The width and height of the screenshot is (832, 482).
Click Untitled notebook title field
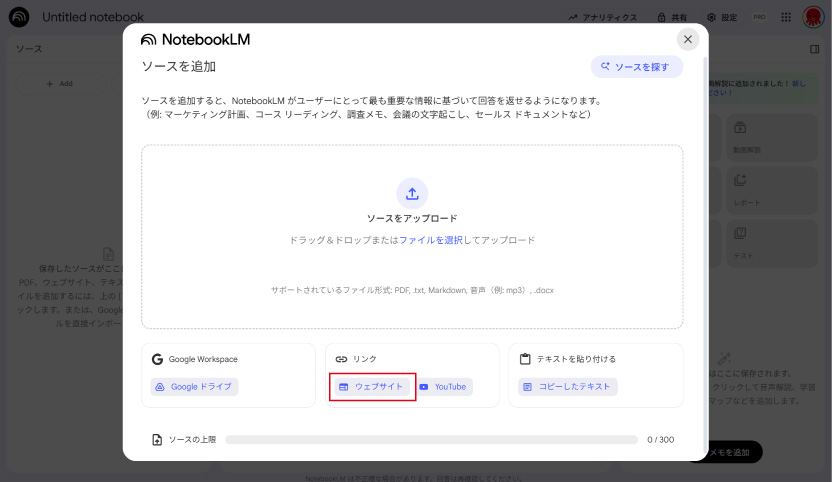[93, 17]
